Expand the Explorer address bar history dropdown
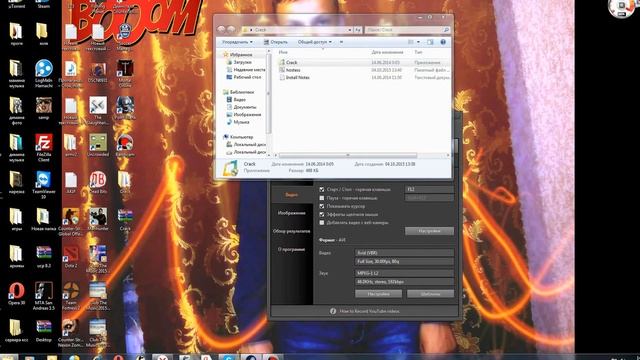640x360 pixels. [350, 30]
